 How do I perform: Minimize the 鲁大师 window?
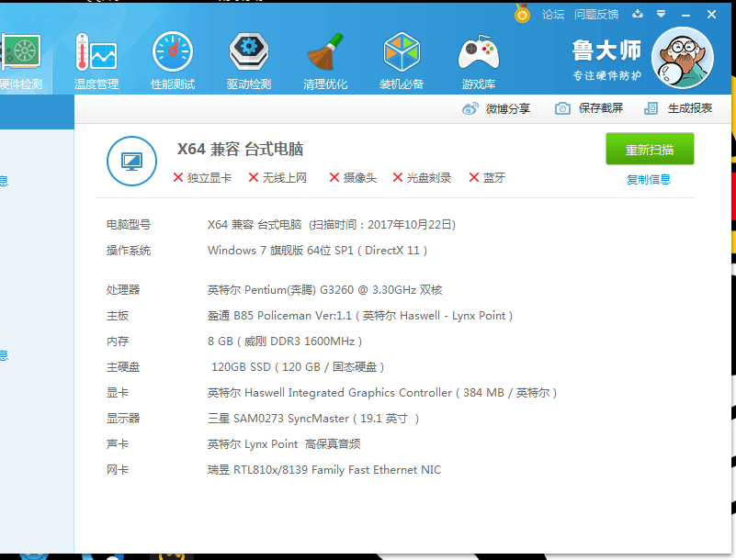click(x=685, y=15)
